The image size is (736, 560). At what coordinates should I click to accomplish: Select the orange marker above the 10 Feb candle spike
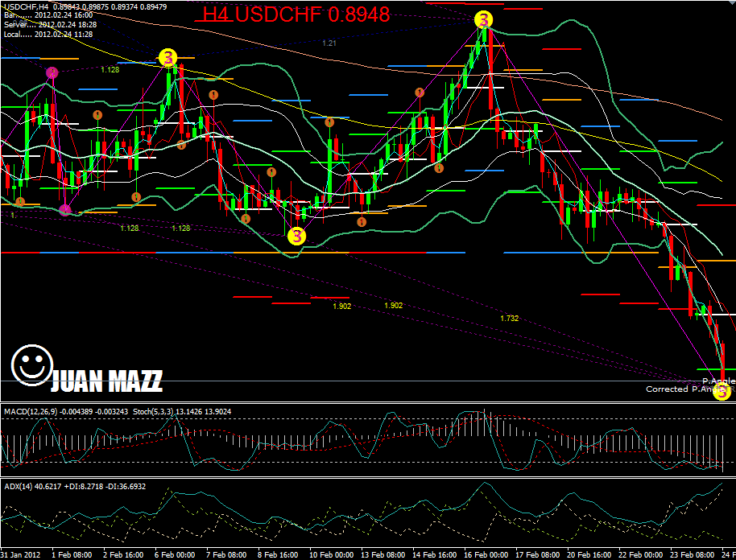329,122
